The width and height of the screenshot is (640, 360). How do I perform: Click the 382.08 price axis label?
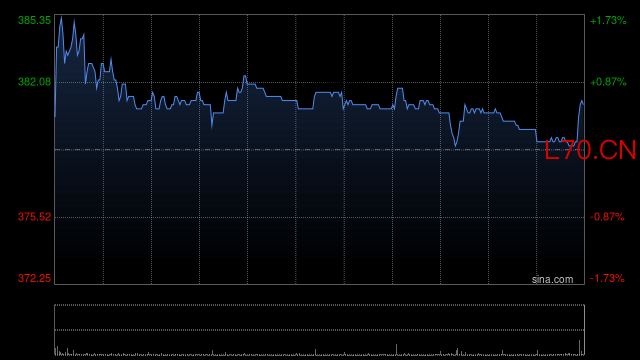coord(35,82)
